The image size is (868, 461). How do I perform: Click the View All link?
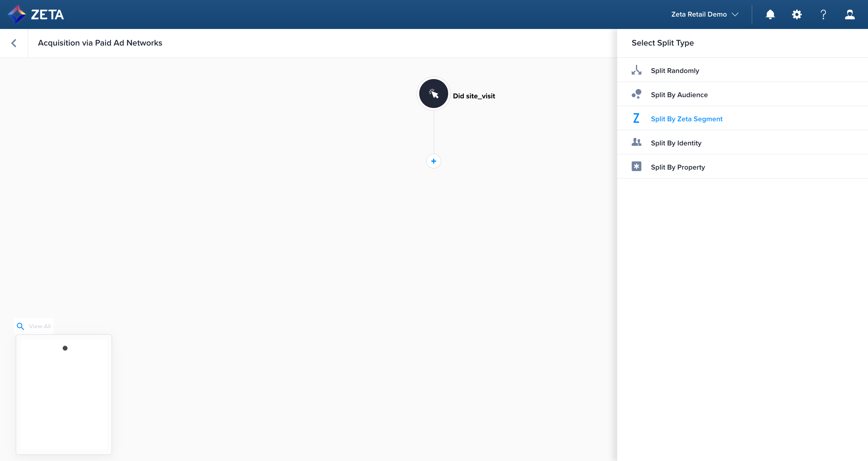(39, 326)
